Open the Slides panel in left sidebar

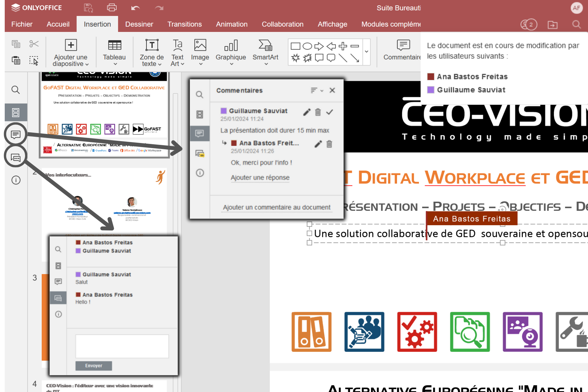pyautogui.click(x=16, y=112)
